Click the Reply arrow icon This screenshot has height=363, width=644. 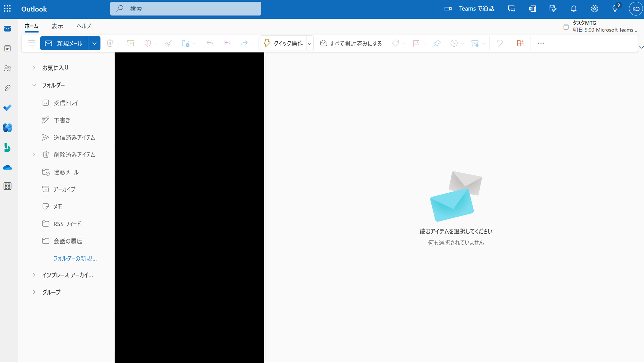[210, 43]
